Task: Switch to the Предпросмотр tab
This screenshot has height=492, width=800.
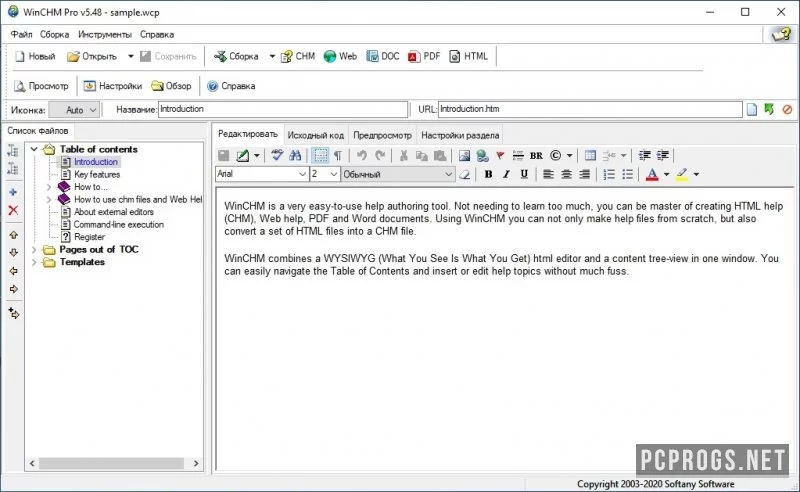Action: [382, 135]
